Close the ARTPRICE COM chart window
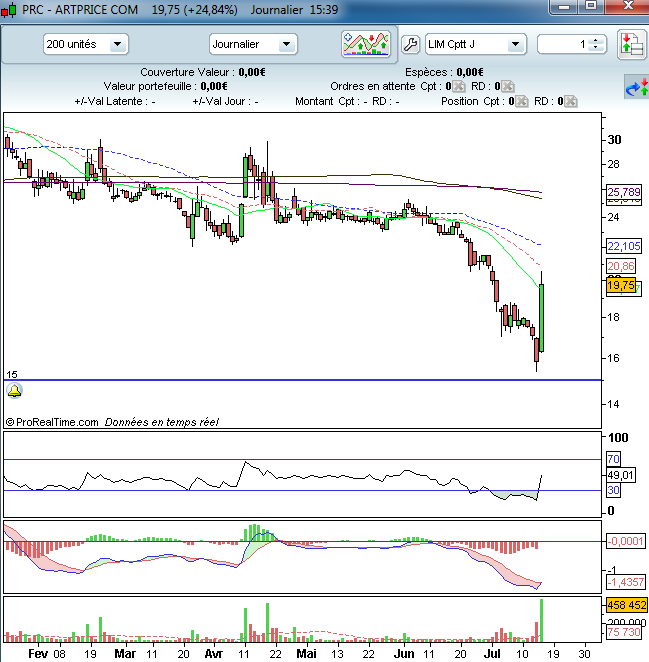 [627, 6]
